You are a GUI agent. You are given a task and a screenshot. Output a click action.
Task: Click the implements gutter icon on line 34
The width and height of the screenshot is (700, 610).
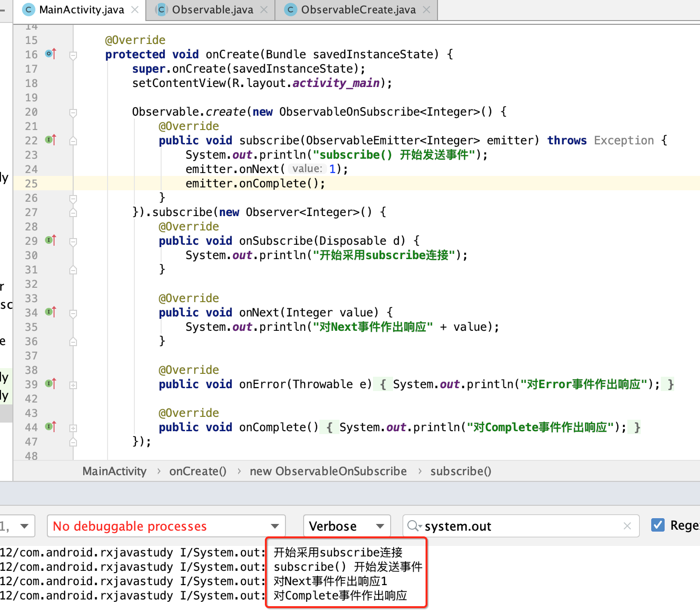(x=51, y=312)
